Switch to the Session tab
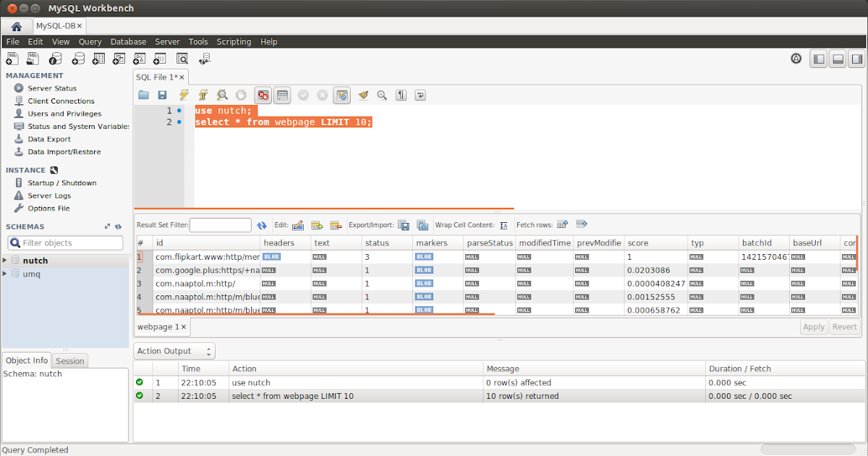This screenshot has width=868, height=456. coord(70,360)
